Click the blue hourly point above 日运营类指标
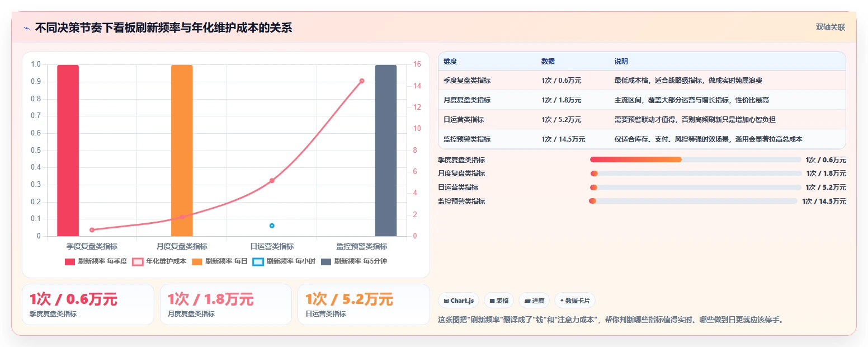This screenshot has height=347, width=868. [x=272, y=226]
